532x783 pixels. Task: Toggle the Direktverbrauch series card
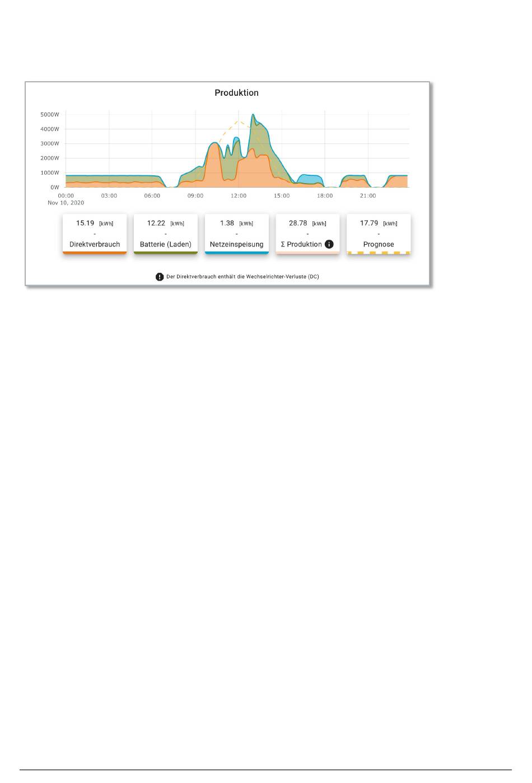[95, 234]
